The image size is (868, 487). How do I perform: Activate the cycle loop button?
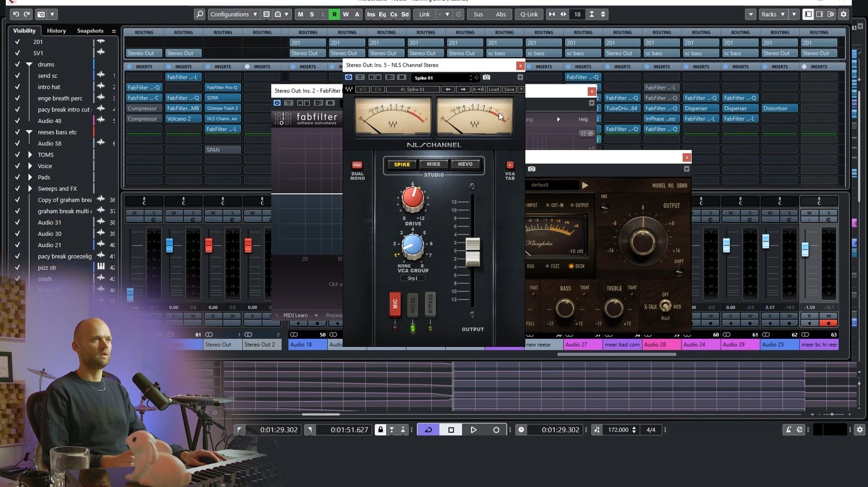click(x=428, y=430)
